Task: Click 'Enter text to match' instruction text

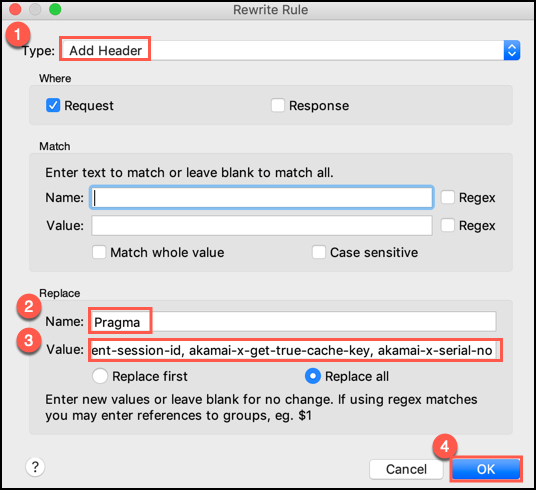Action: click(x=189, y=173)
